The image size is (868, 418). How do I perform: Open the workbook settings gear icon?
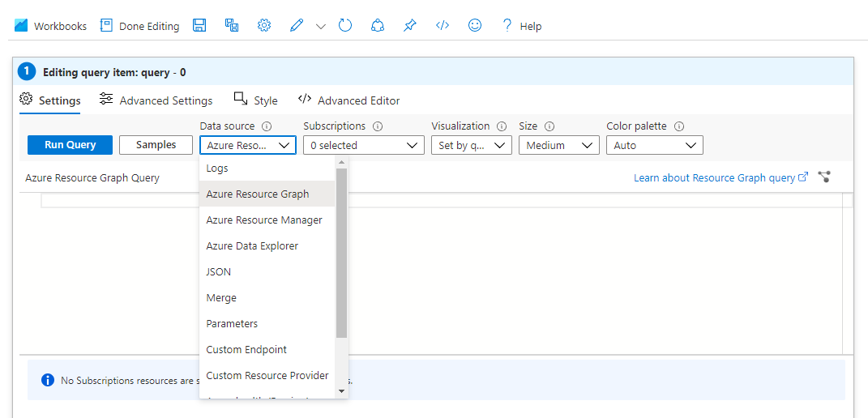(x=264, y=25)
